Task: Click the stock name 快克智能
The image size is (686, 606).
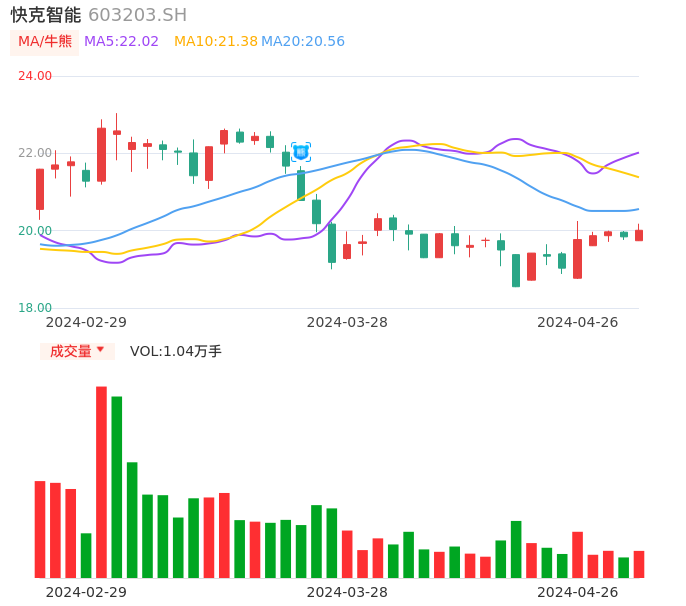Action: 45,15
